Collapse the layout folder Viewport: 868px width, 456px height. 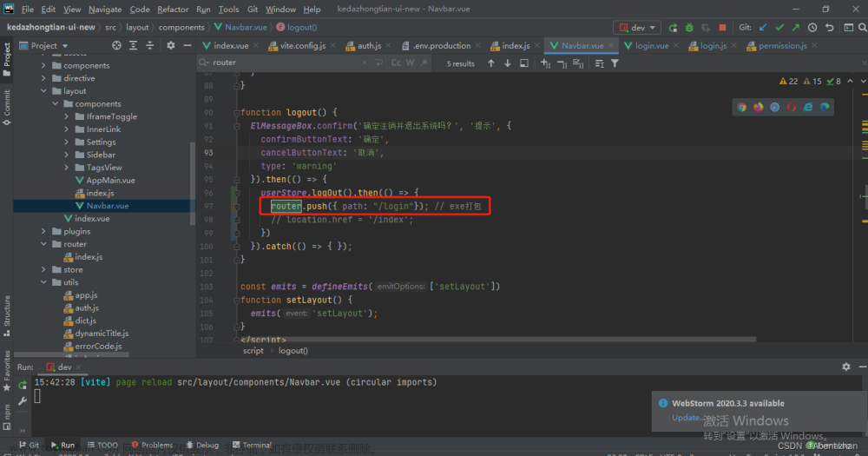[x=43, y=91]
